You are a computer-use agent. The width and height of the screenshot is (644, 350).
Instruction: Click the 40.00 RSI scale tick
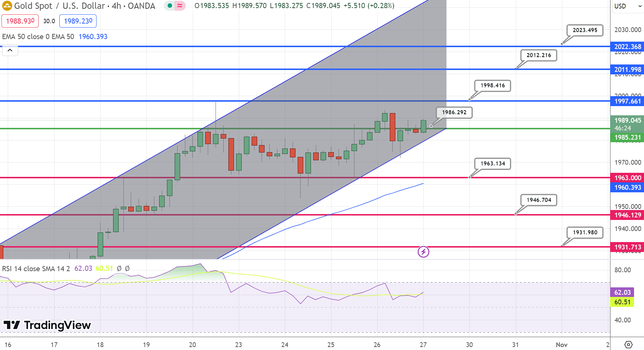[623, 320]
